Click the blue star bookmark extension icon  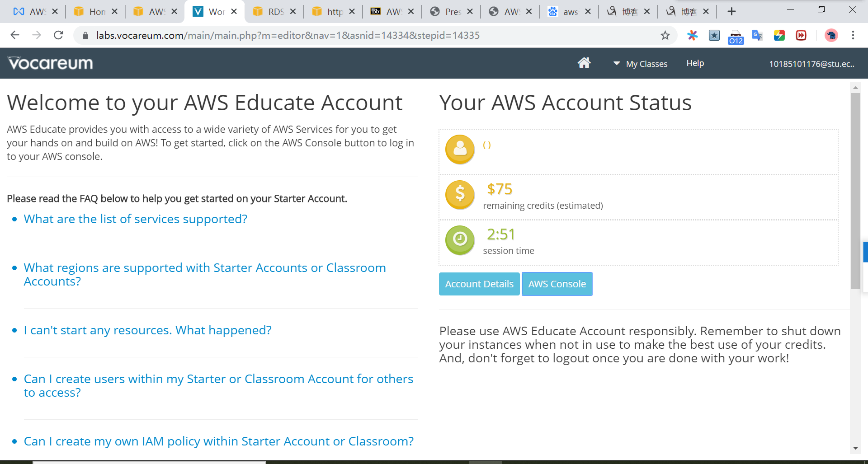point(714,35)
